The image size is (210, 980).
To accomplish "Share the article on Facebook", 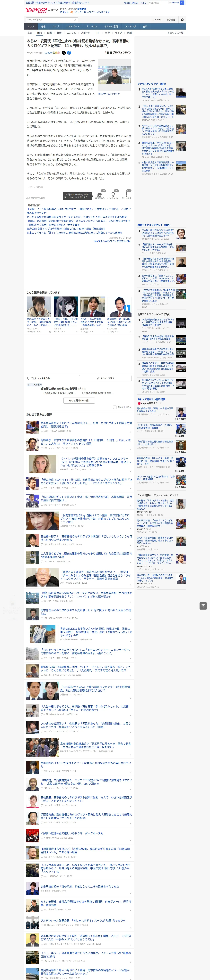I will coord(69,53).
